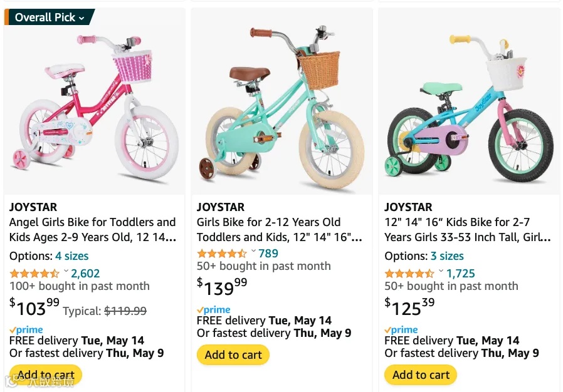
Task: Open the 789 reviews count link
Action: click(268, 254)
